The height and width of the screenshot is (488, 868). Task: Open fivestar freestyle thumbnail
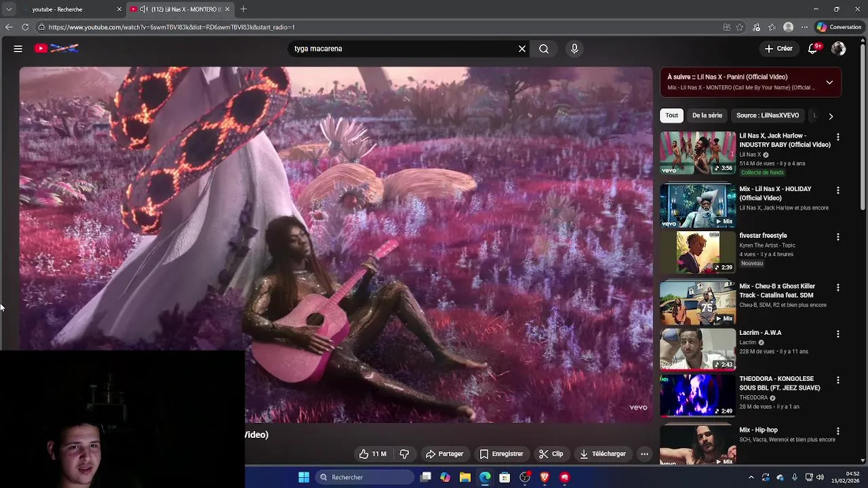(x=698, y=253)
